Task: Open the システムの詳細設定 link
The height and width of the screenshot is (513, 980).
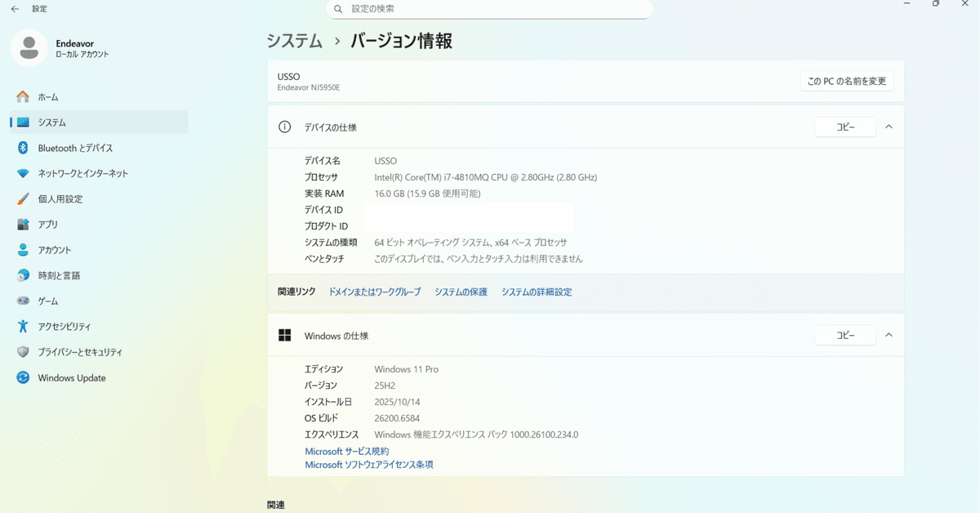Action: [x=537, y=291]
